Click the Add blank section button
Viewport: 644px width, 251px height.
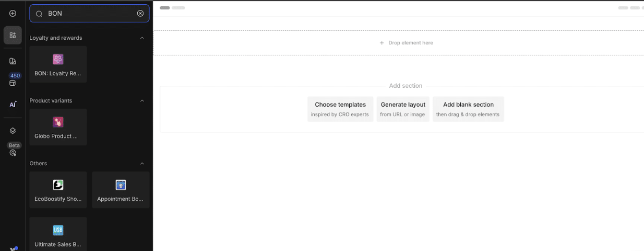[x=468, y=109]
